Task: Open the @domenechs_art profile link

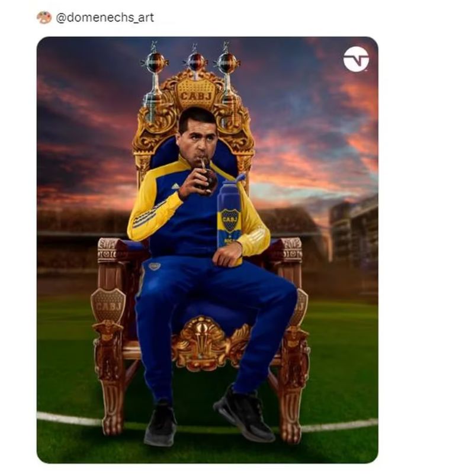Action: click(104, 18)
